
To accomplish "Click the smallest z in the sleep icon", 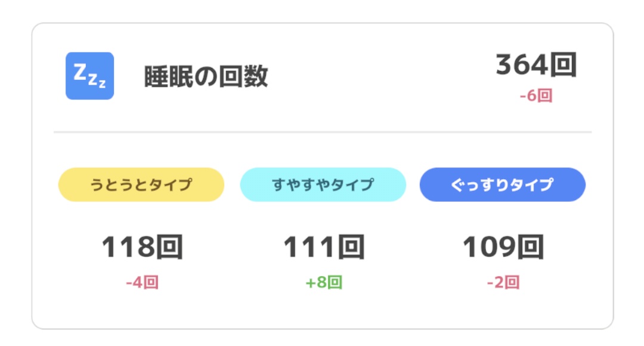I will [x=102, y=85].
